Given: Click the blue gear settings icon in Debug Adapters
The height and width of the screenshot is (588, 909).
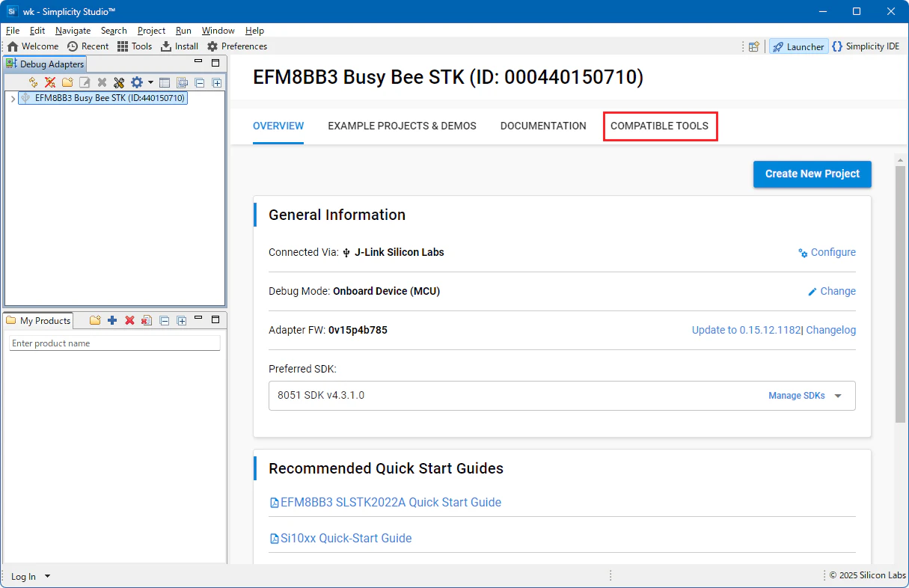Looking at the screenshot, I should [x=137, y=82].
